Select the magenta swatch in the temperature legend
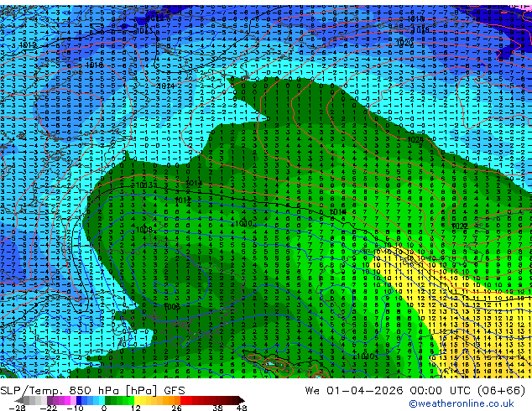 tap(67, 400)
